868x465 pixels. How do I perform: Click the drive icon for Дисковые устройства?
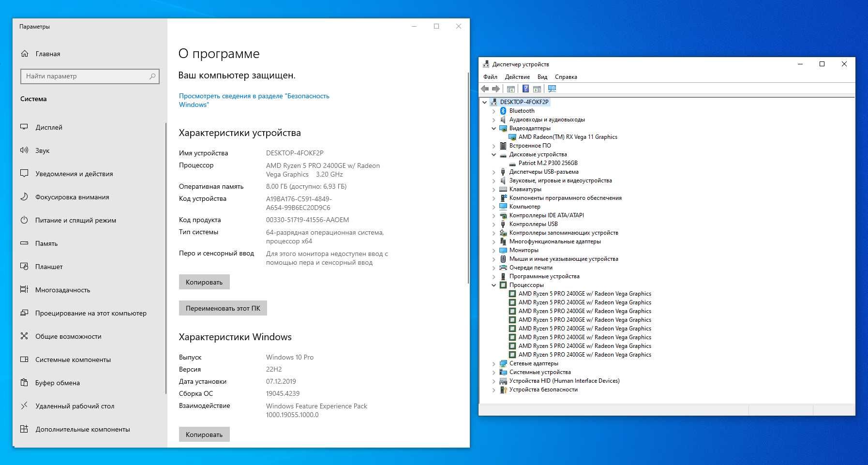[x=503, y=155]
